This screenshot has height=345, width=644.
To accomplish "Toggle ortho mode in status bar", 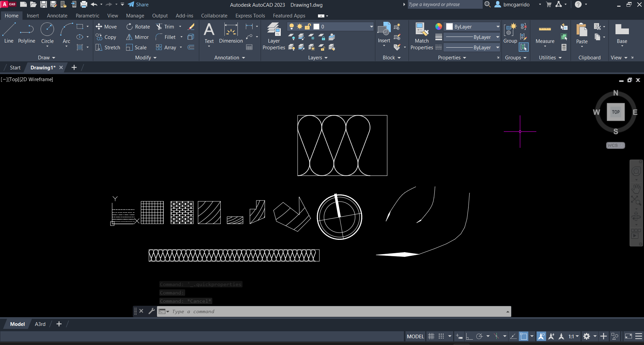I will pos(469,336).
